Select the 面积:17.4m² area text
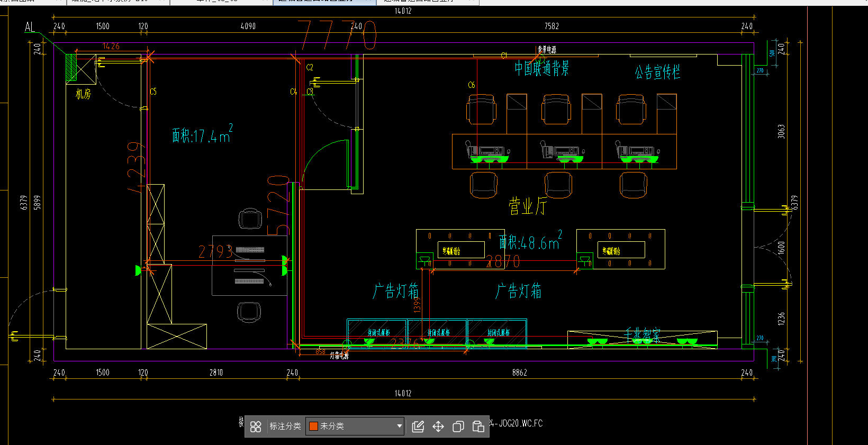The height and width of the screenshot is (445, 868). 202,135
